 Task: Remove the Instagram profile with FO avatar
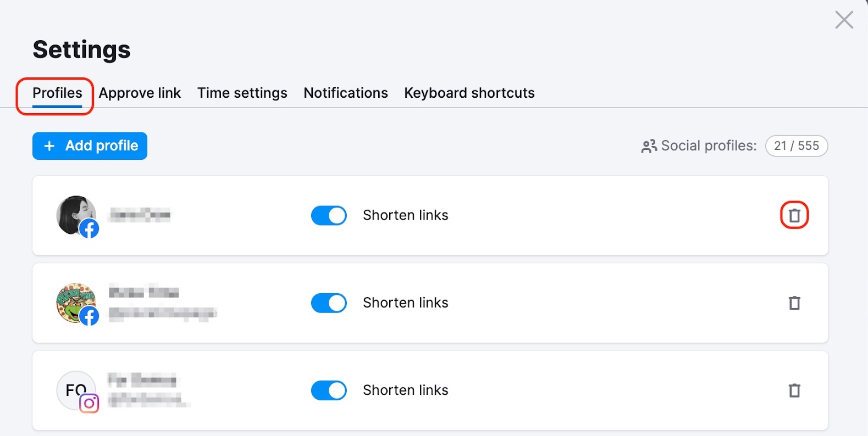click(794, 390)
